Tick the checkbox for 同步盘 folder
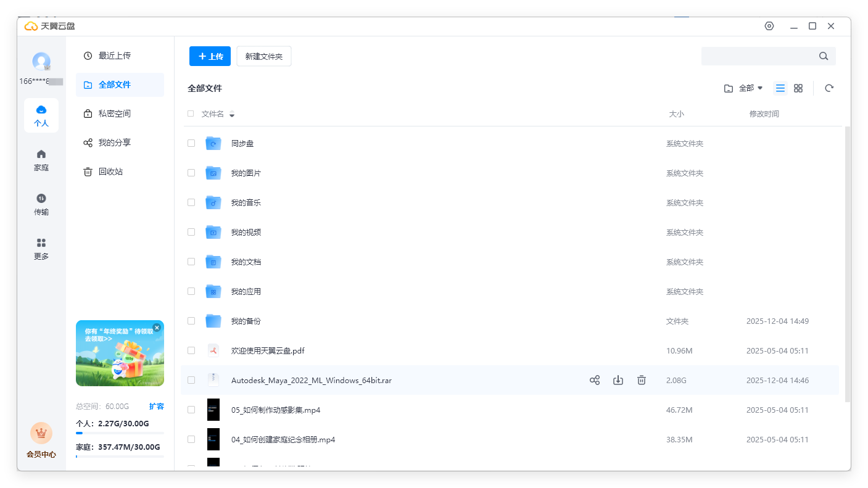868x488 pixels. [x=191, y=143]
